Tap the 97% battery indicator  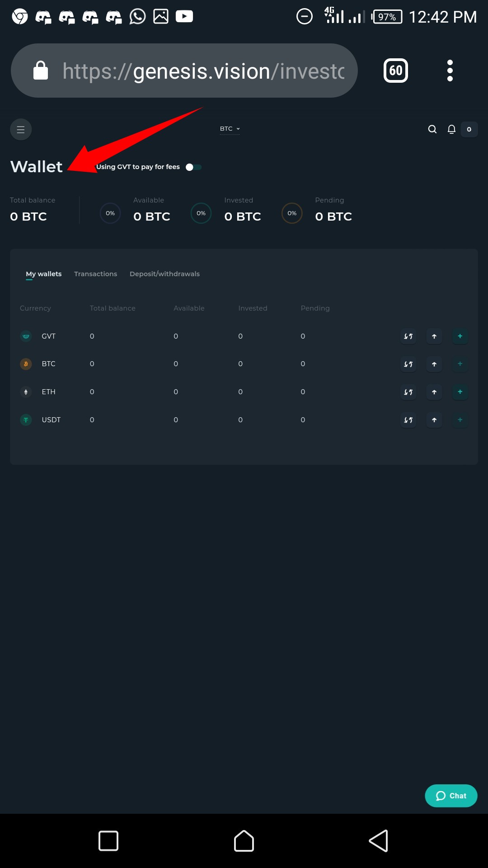click(387, 17)
